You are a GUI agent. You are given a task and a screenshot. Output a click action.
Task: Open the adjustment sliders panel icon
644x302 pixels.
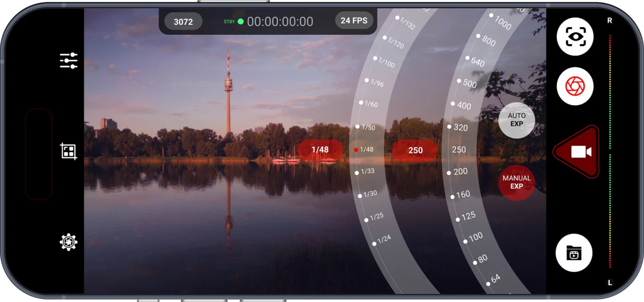[x=69, y=61]
